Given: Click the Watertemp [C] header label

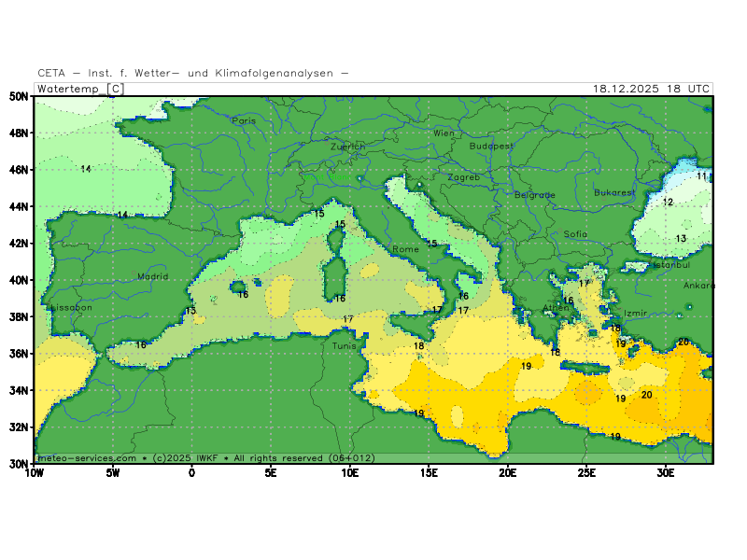Looking at the screenshot, I should coord(79,89).
